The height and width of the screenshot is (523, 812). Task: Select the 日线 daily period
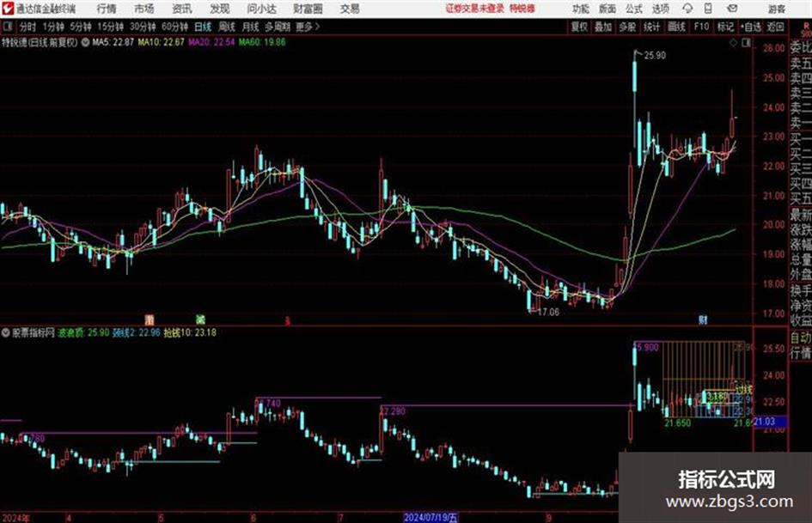click(x=203, y=27)
